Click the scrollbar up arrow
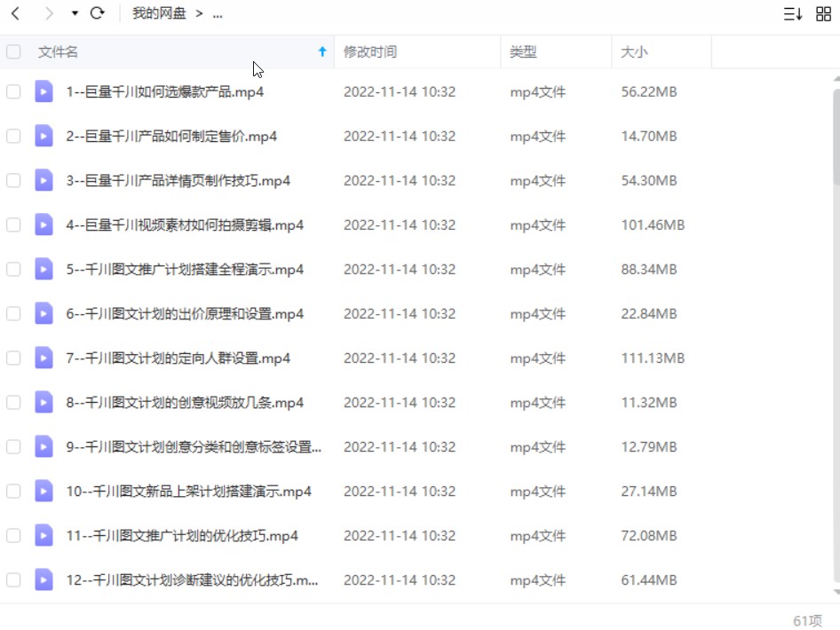The height and width of the screenshot is (630, 840). click(836, 79)
